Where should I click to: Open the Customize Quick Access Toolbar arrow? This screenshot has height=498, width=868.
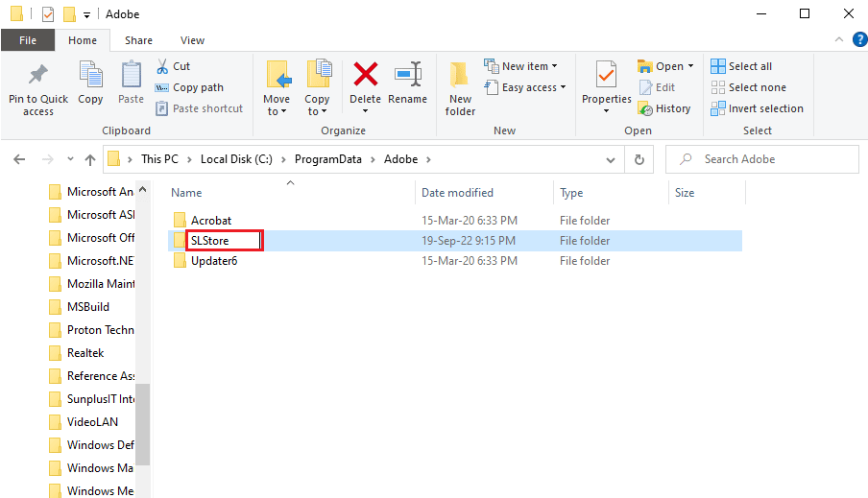[x=87, y=15]
